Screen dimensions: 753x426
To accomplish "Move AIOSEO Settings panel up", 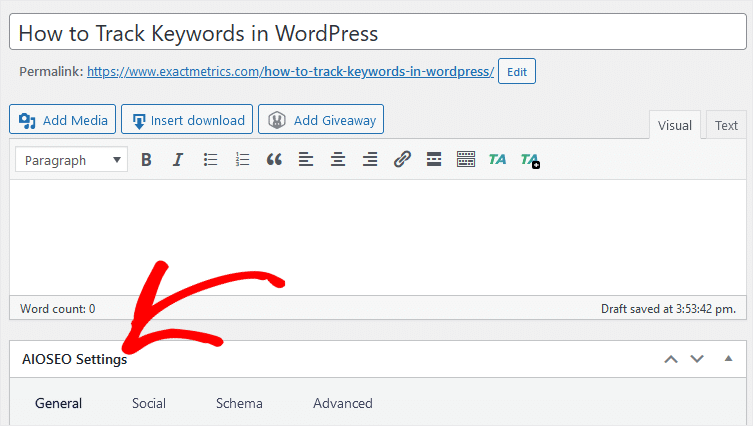I will click(x=671, y=359).
